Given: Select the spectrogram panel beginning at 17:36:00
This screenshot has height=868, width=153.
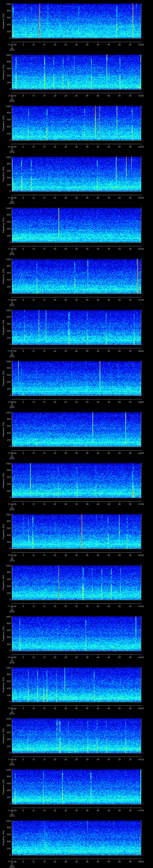Looking at the screenshot, I should pos(76,276).
